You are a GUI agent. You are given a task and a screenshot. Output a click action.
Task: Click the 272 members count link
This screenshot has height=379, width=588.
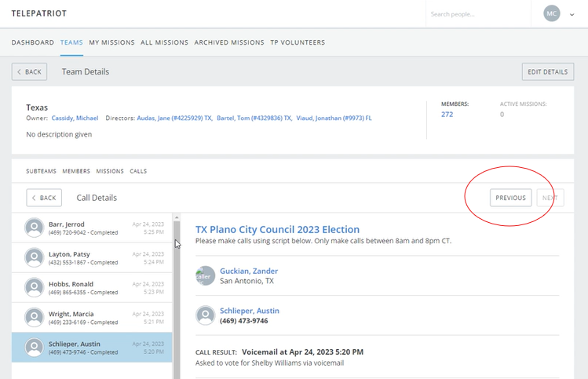click(447, 115)
